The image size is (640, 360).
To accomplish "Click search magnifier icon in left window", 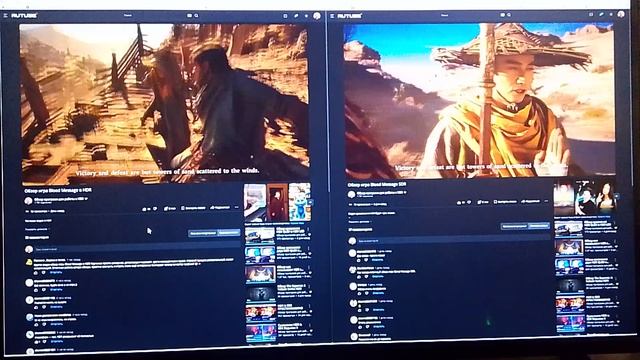I will pos(196,16).
